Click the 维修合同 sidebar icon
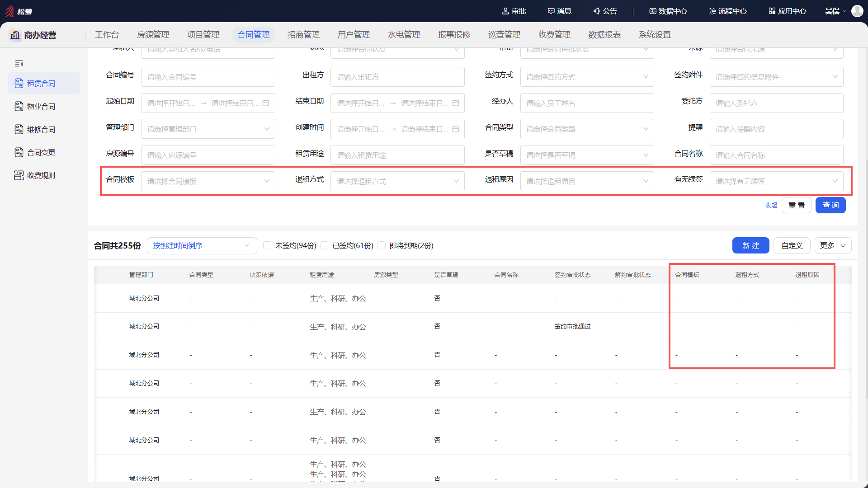Screen dimensions: 868x488 tap(19, 129)
